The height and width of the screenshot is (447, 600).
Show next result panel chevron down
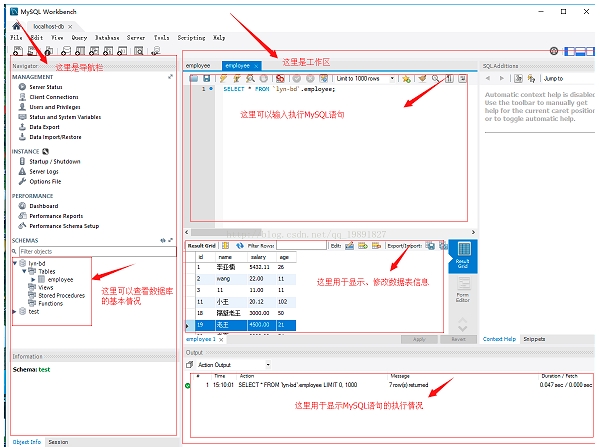click(x=463, y=329)
